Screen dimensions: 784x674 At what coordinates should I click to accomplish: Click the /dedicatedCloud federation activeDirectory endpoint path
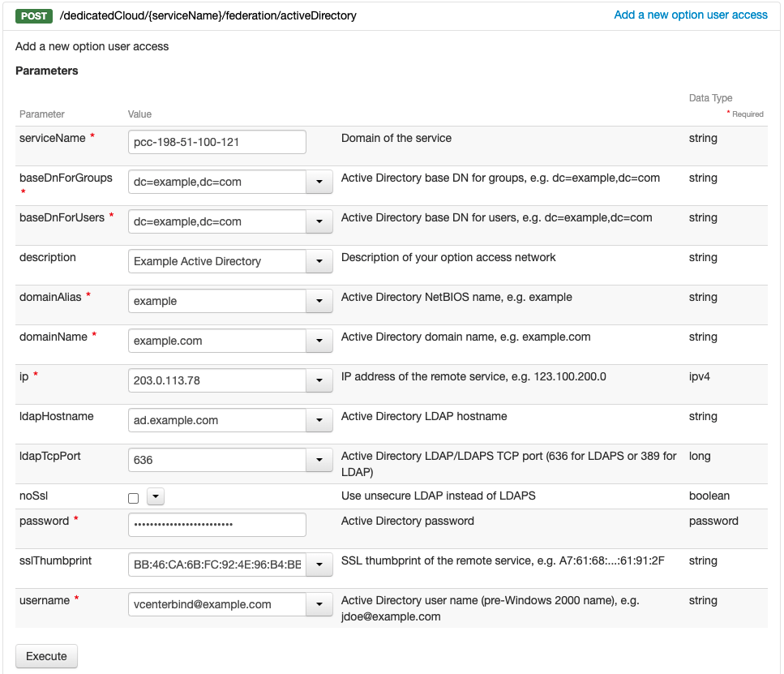(x=208, y=15)
